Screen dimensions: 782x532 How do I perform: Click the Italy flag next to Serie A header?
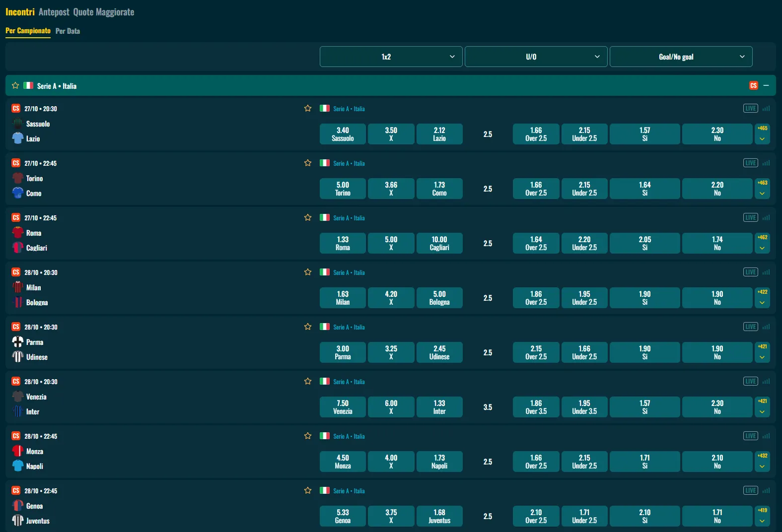[28, 85]
